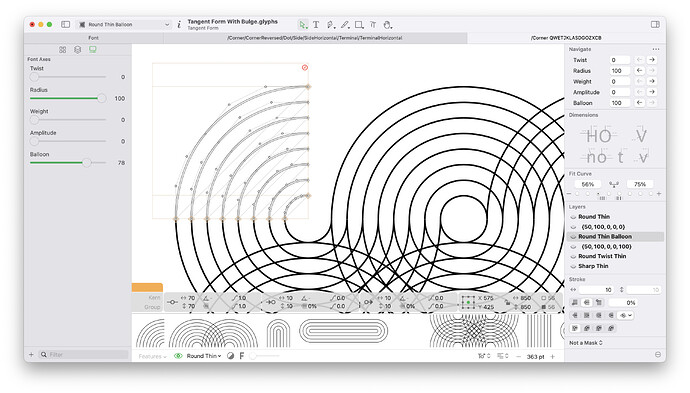Click the Navigate panel more options button
Image resolution: width=690 pixels, height=393 pixels.
click(656, 49)
